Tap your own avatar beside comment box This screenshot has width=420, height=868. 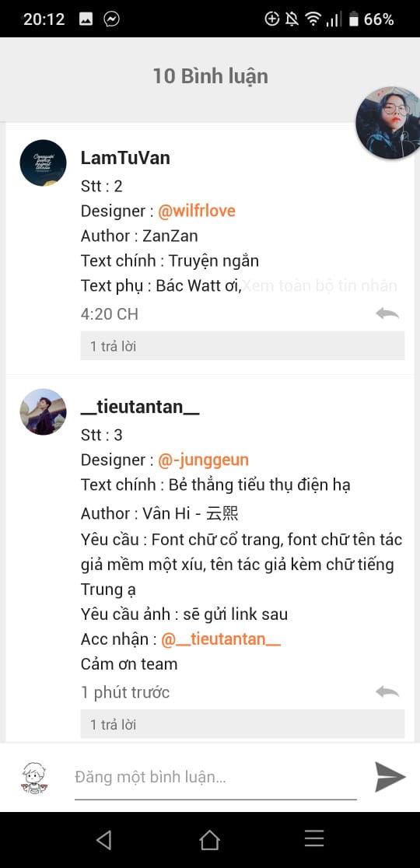34,776
